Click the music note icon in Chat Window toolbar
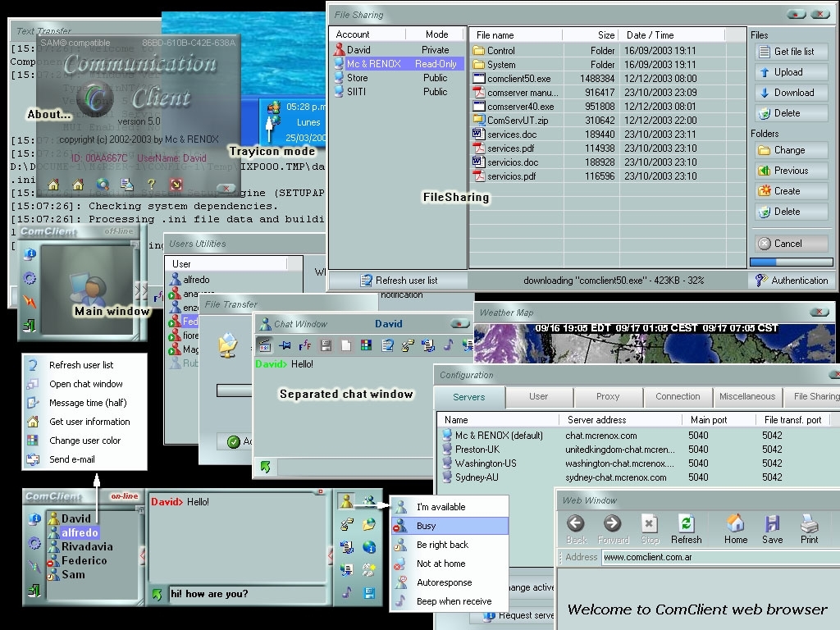The height and width of the screenshot is (630, 840). click(x=448, y=345)
